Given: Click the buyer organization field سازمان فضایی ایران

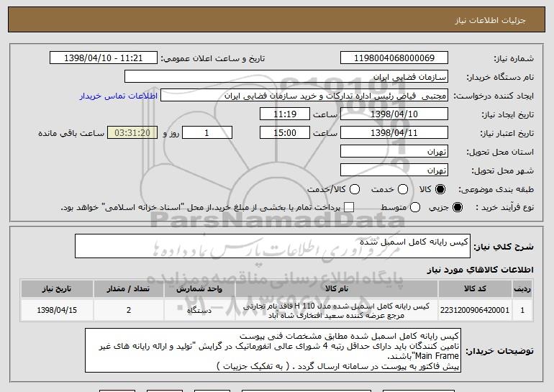Looking at the screenshot, I should 286,77.
